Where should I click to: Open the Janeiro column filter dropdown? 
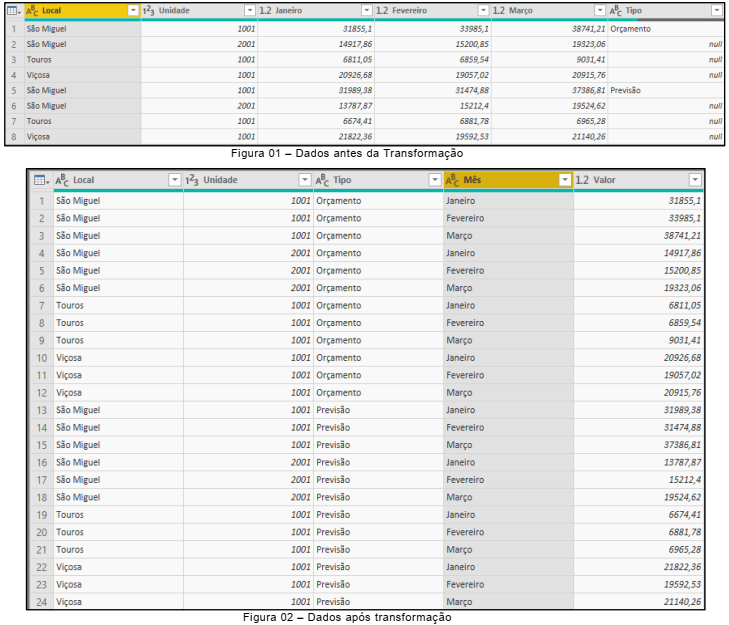pos(366,10)
